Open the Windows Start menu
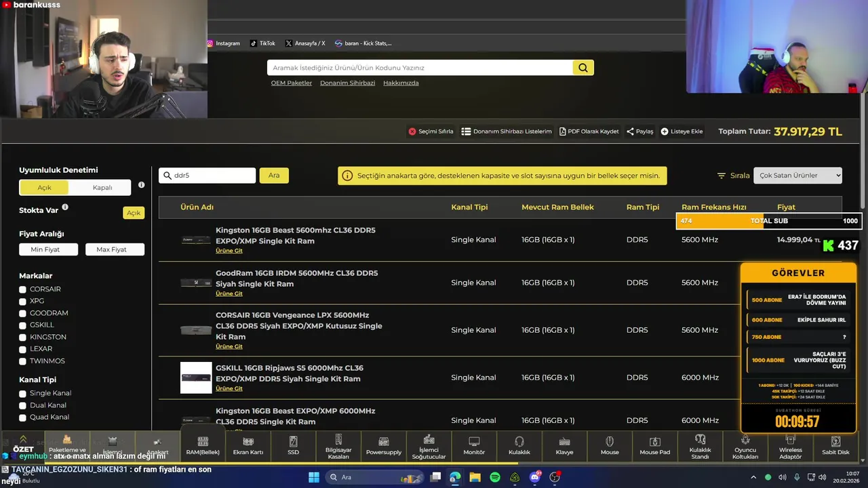This screenshot has height=488, width=868. coord(314,477)
